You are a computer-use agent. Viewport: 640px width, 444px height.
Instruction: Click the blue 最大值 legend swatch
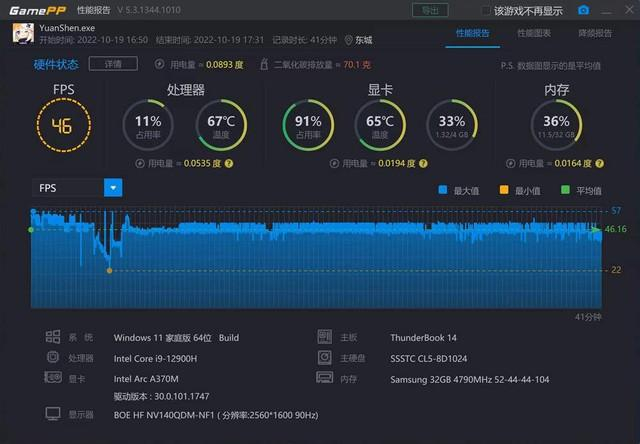(442, 190)
